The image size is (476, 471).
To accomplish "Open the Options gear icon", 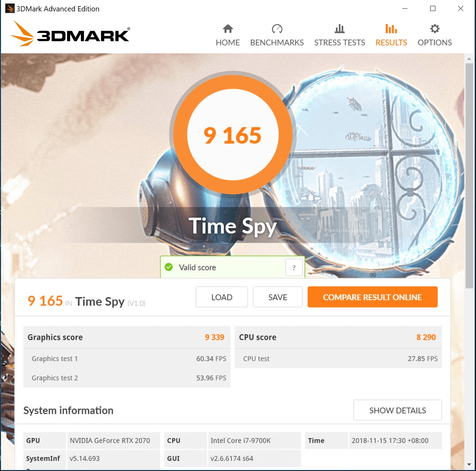I will [x=435, y=29].
